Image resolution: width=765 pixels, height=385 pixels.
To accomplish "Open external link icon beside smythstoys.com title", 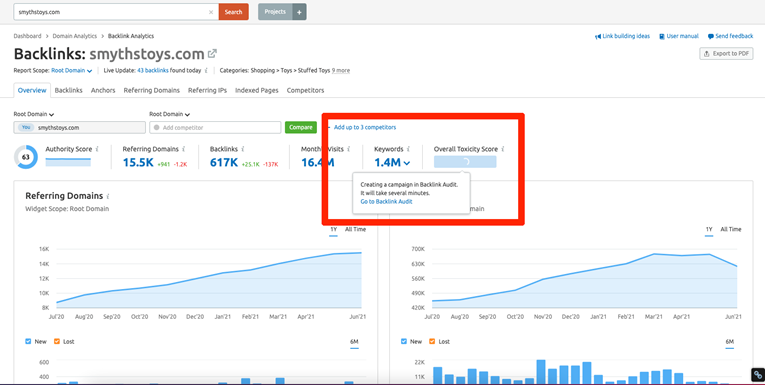I will coord(212,54).
